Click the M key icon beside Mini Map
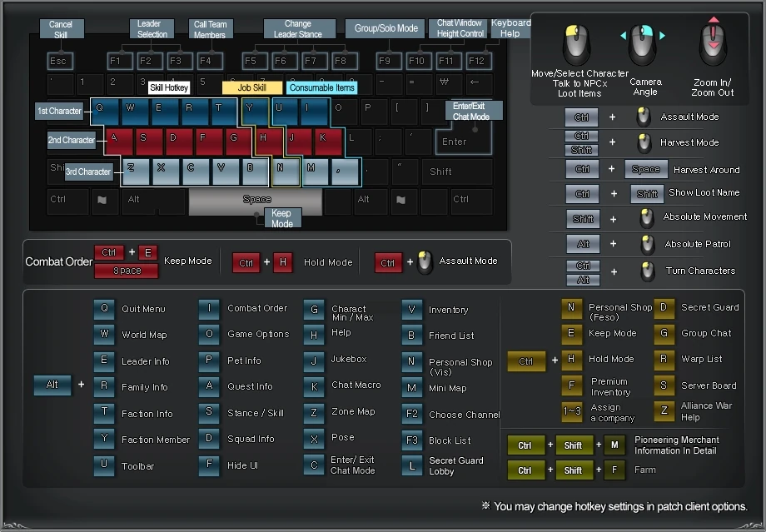 tap(412, 387)
